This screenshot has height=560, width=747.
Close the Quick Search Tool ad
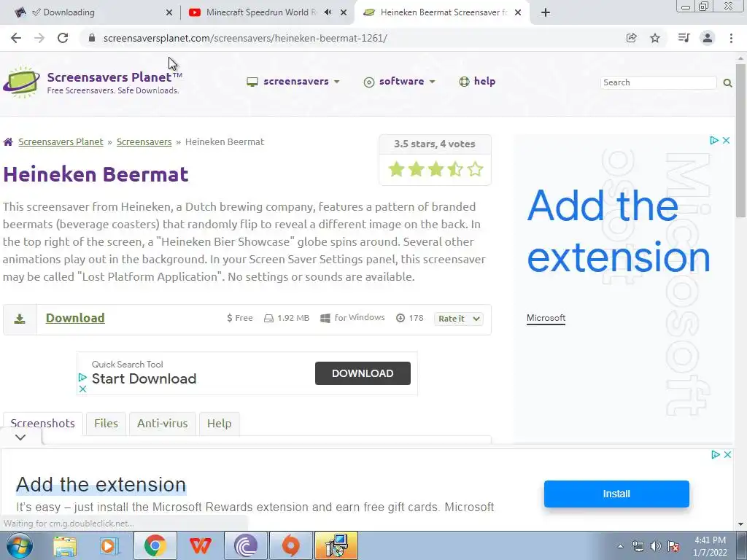82,389
